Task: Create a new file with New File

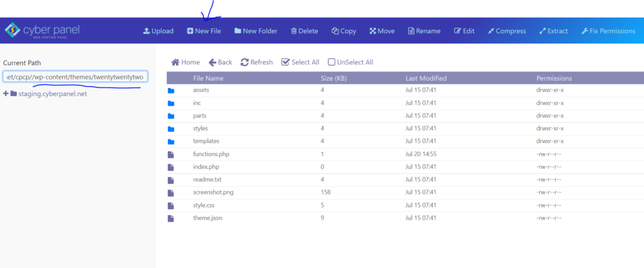Action: [x=204, y=31]
